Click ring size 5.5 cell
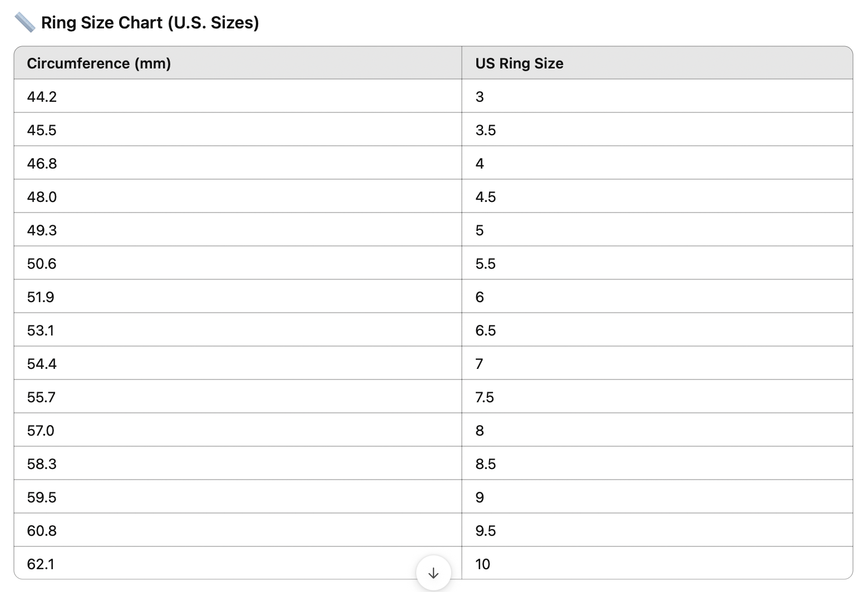This screenshot has height=592, width=868. click(485, 264)
